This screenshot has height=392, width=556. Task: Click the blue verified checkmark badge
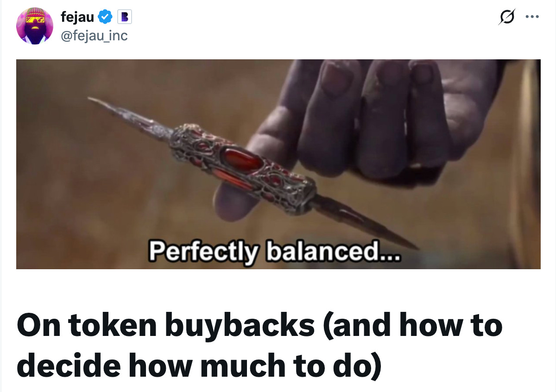click(106, 17)
